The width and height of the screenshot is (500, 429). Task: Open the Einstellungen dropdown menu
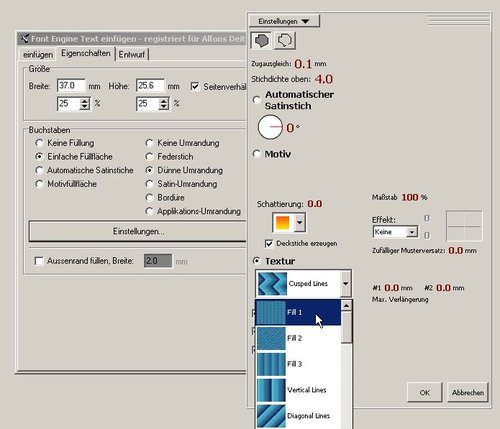coord(284,21)
